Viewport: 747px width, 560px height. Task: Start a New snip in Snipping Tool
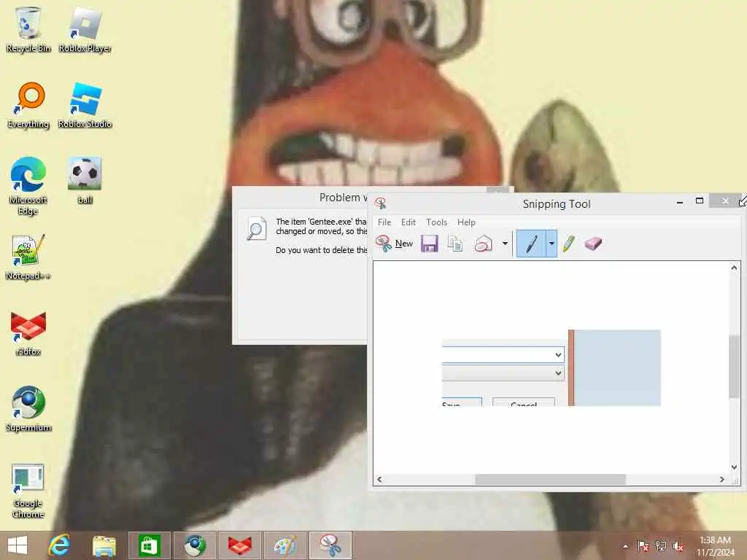[x=394, y=244]
